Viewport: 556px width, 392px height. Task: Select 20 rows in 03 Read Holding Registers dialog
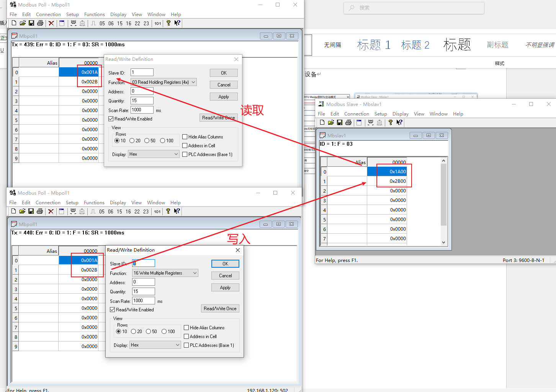tap(132, 141)
